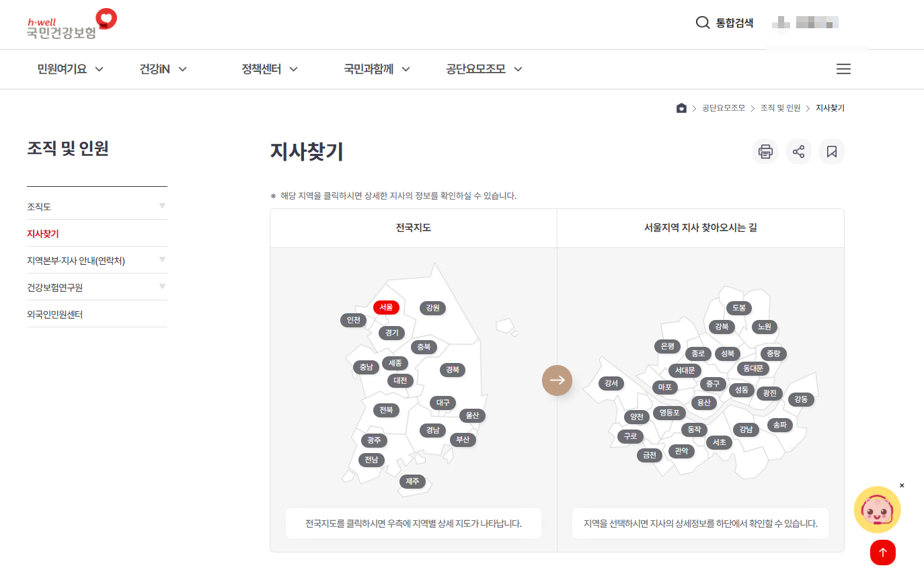
Task: Select 대구 on the national map
Action: (x=442, y=403)
